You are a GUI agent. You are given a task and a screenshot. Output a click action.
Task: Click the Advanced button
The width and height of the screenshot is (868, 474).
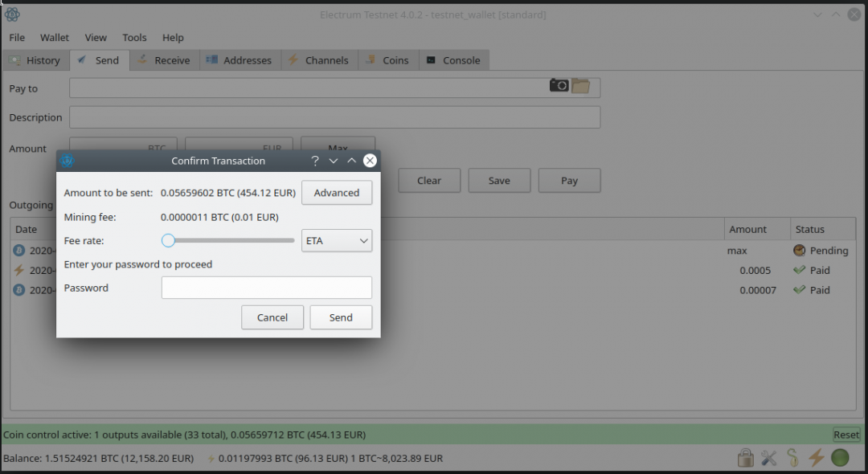point(336,192)
